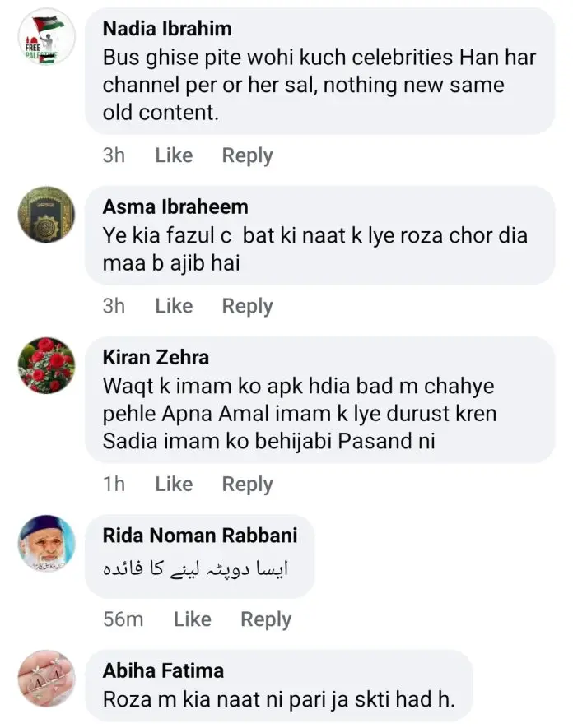Open Asma Ibraheem's profile picture
Screen dimensions: 573x728
point(47,215)
